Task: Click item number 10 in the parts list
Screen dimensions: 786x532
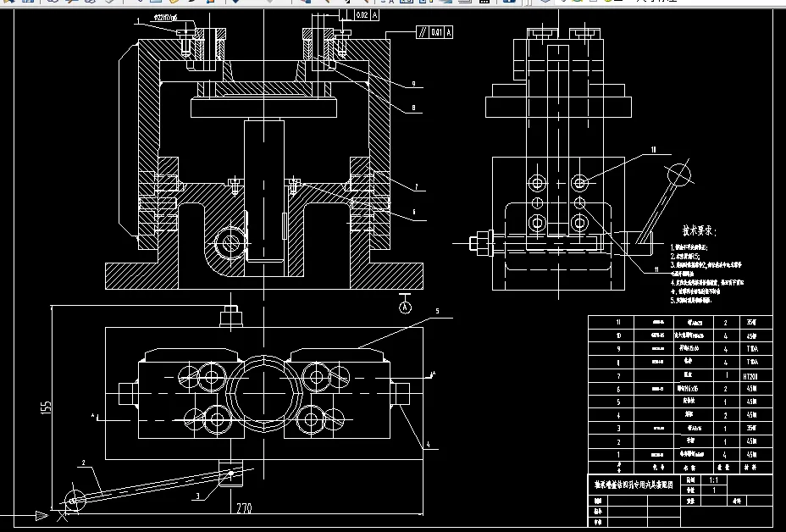Action: 618,335
